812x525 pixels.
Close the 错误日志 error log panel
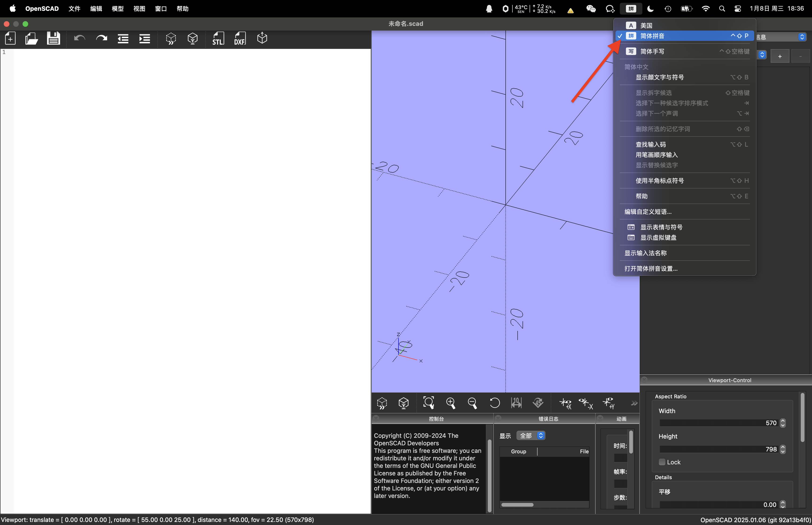point(498,418)
